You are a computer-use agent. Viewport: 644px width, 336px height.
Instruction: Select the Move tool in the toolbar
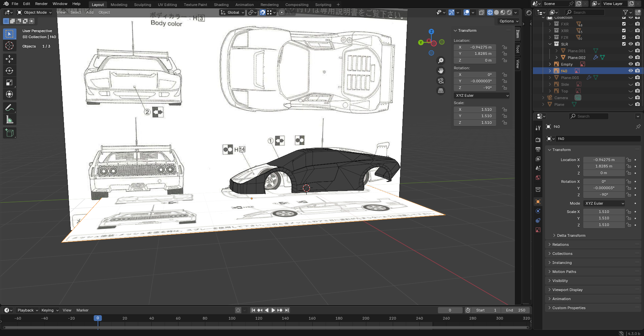tap(9, 59)
